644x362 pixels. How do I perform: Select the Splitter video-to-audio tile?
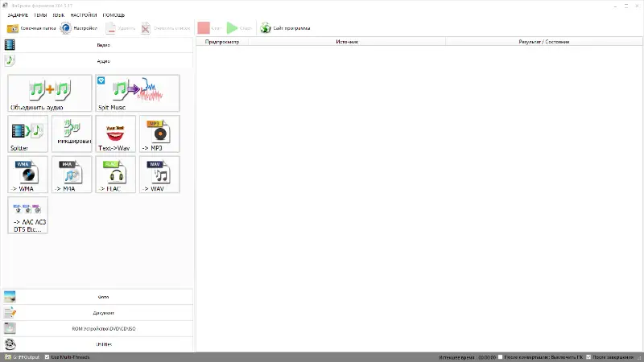point(28,134)
